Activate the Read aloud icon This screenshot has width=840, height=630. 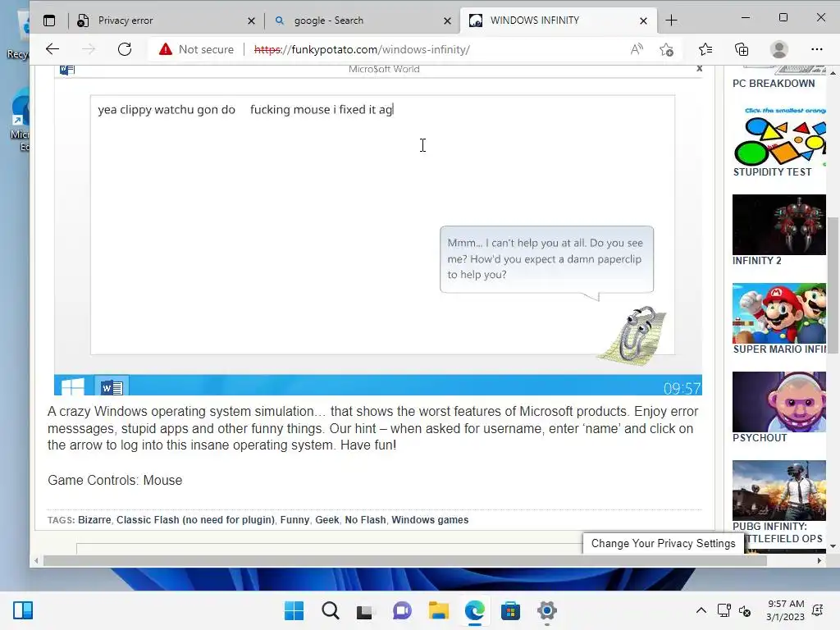(x=637, y=49)
